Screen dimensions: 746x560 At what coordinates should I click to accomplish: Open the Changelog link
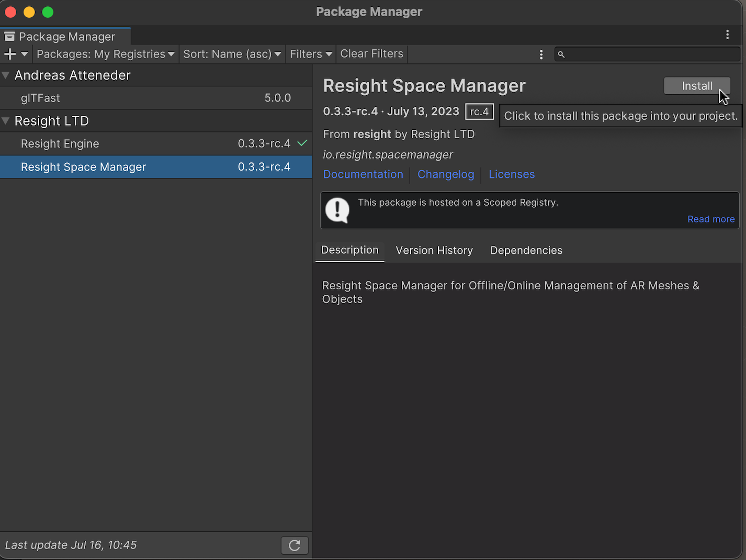pos(446,174)
